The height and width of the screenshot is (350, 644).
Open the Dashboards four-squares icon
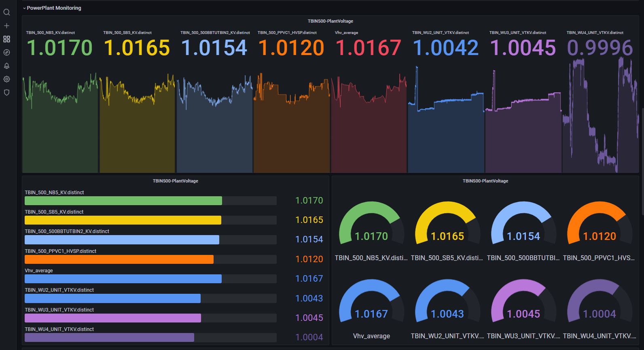[x=6, y=39]
